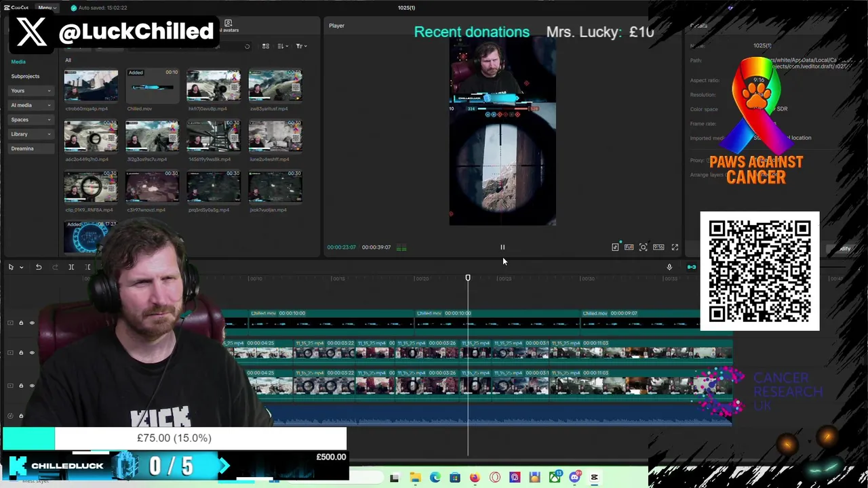Toggle fullscreen preview in the Player
The width and height of the screenshot is (868, 488).
[x=675, y=247]
